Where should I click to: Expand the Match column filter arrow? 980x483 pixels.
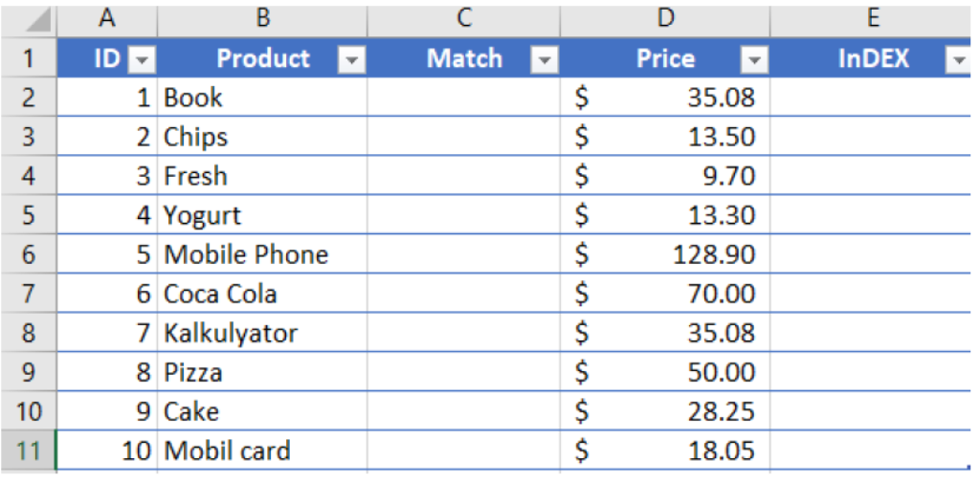pyautogui.click(x=545, y=61)
